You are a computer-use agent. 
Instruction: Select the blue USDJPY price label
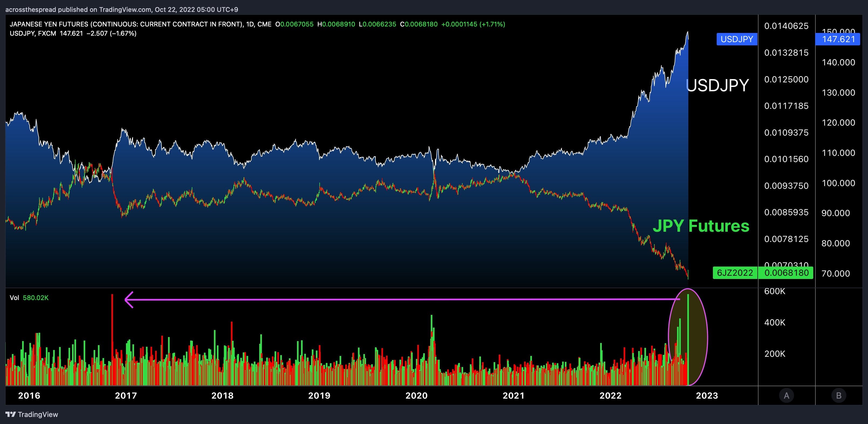point(737,39)
